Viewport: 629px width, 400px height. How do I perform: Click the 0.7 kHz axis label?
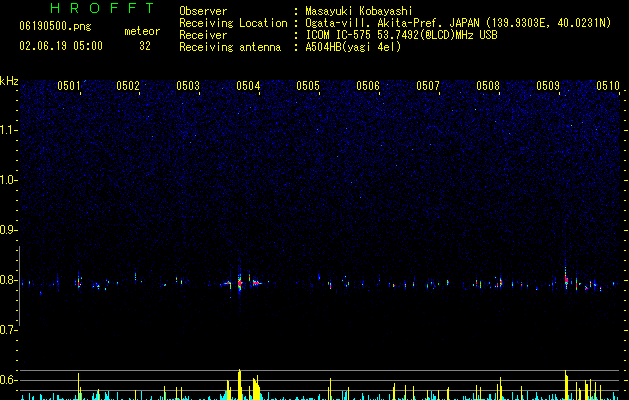[x=9, y=330]
